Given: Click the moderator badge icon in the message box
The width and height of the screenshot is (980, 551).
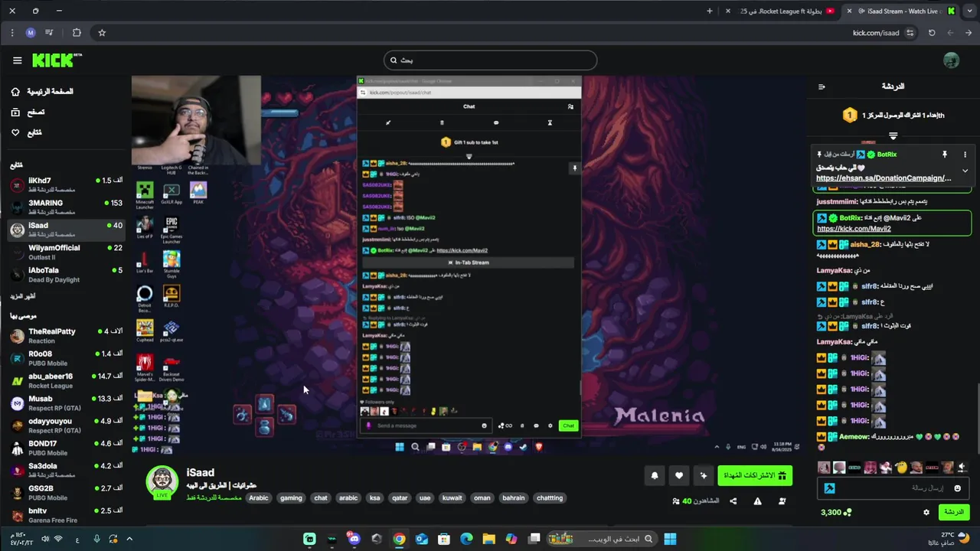Looking at the screenshot, I should [829, 488].
